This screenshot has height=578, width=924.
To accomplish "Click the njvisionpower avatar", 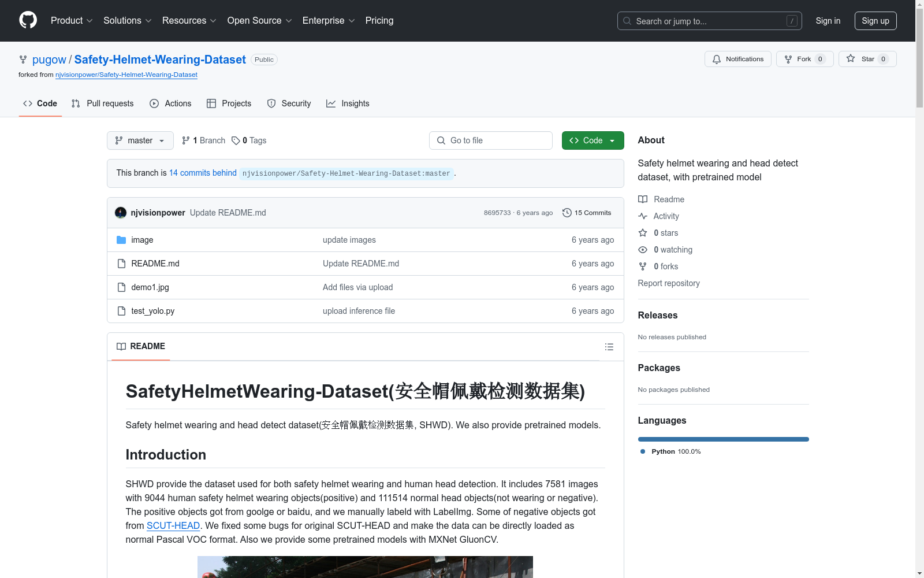I will (121, 213).
